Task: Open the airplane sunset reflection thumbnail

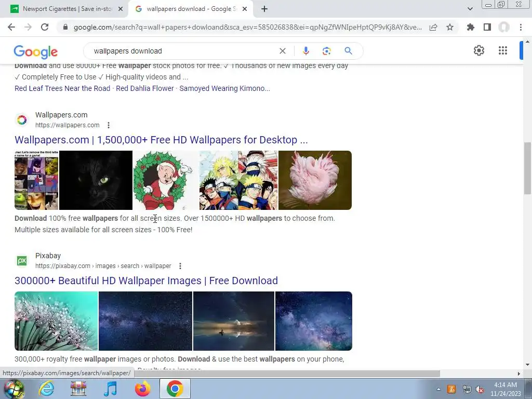Action: pyautogui.click(x=234, y=321)
